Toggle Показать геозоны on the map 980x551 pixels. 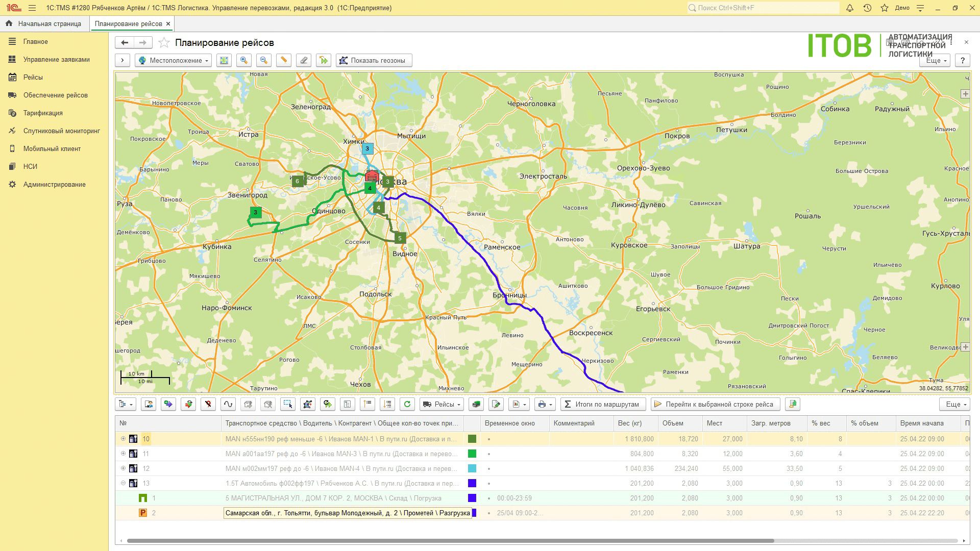point(373,60)
